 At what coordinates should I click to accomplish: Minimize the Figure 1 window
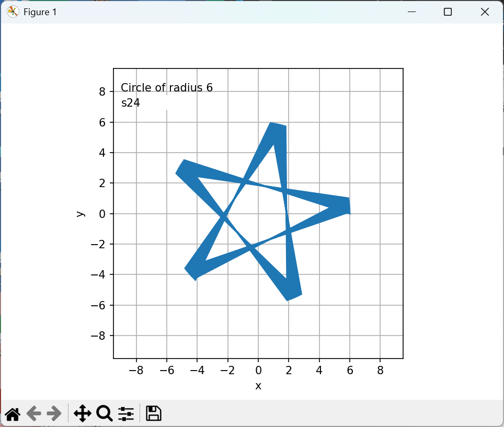(x=412, y=12)
